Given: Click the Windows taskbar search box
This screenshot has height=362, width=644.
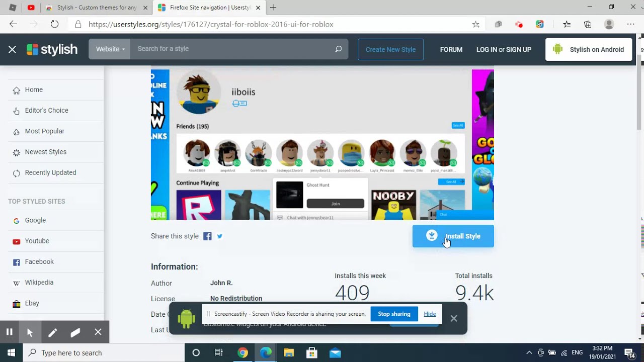Looking at the screenshot, I should click(x=104, y=353).
